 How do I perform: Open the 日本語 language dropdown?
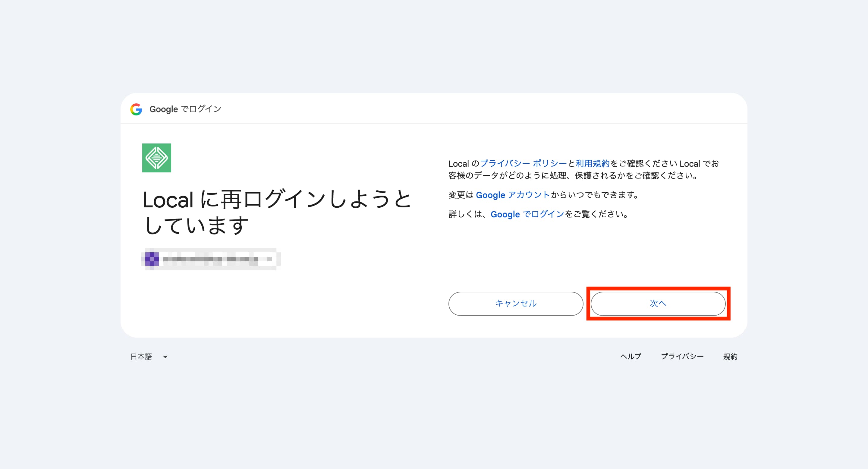[149, 357]
